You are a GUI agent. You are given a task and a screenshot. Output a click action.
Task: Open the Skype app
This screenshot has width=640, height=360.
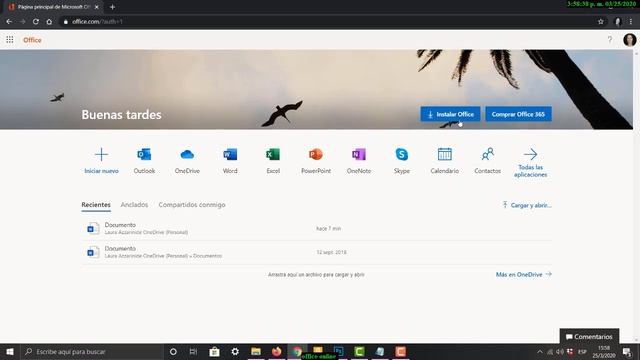402,160
